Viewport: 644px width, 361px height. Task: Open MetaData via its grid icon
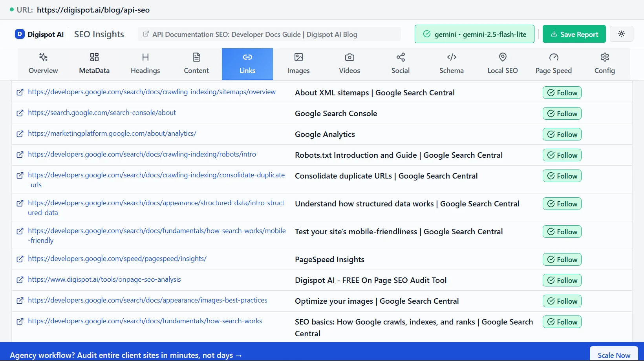[94, 57]
